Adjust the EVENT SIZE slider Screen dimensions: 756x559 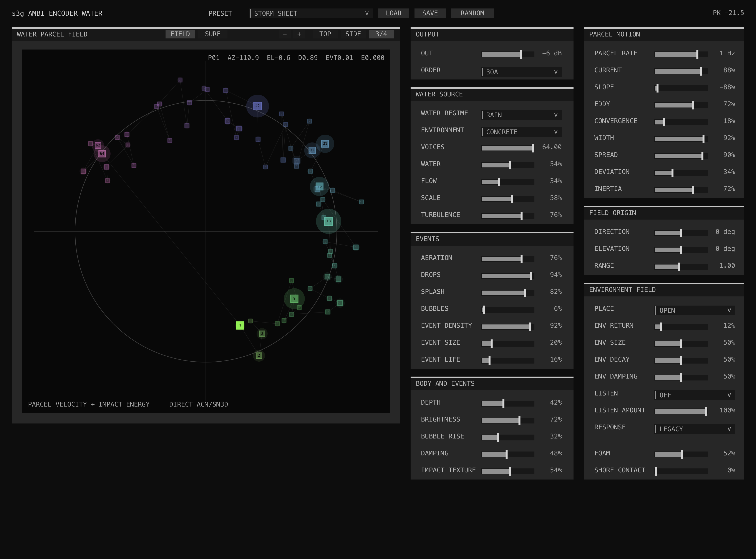pos(508,343)
